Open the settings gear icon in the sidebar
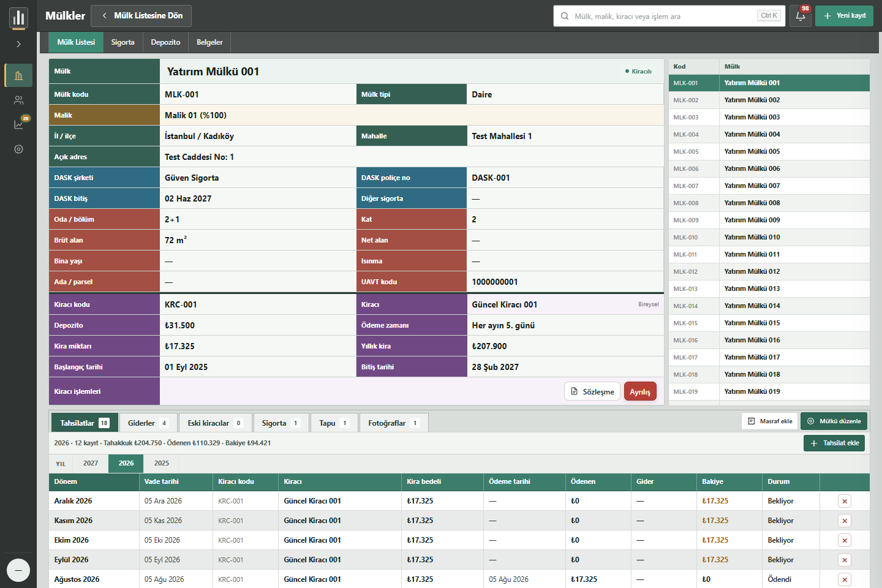882x588 pixels. [x=18, y=149]
